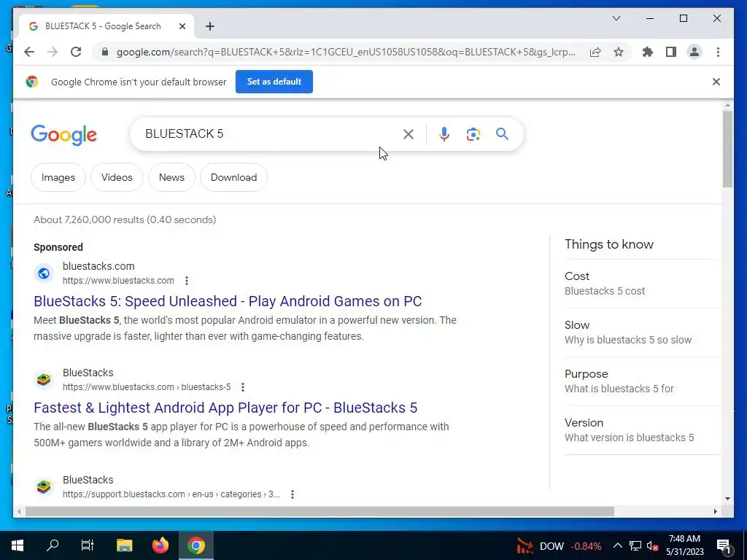The height and width of the screenshot is (560, 747).
Task: Open 'BlueStacks 5: Speed Unleashed' link
Action: click(x=228, y=301)
